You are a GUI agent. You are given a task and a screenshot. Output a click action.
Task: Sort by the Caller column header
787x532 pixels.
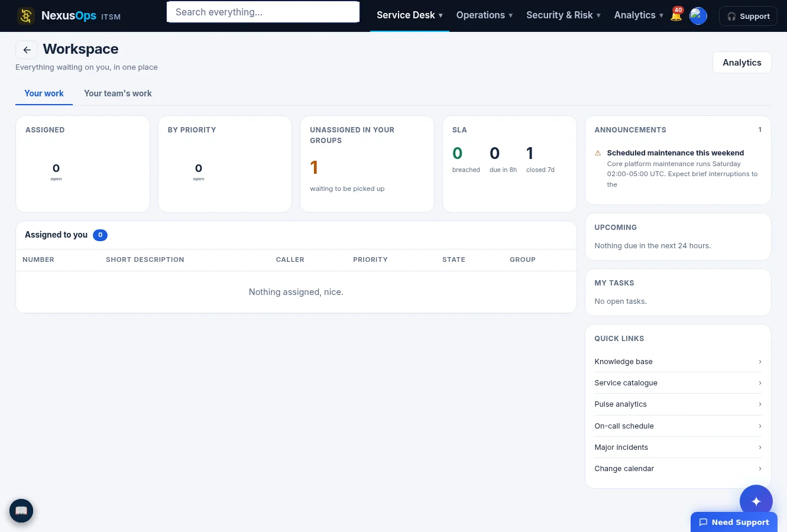[290, 259]
